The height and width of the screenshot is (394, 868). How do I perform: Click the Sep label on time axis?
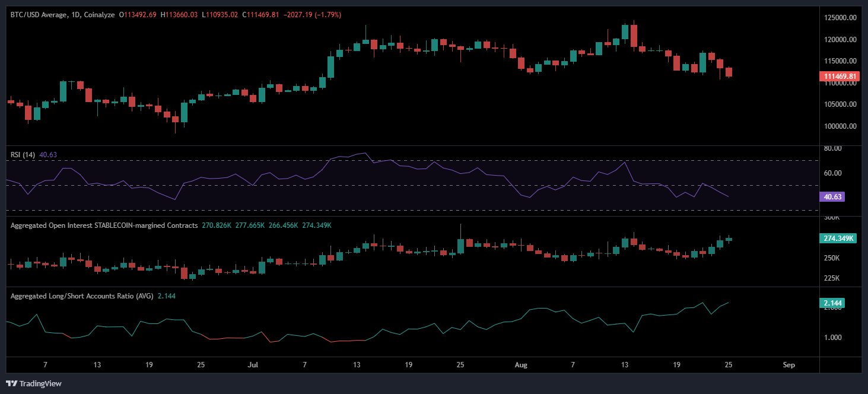(x=788, y=364)
